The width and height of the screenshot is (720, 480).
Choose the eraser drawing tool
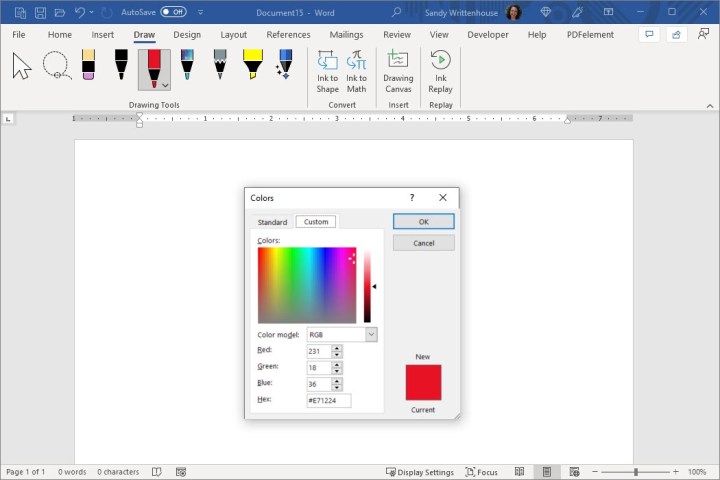pos(88,66)
